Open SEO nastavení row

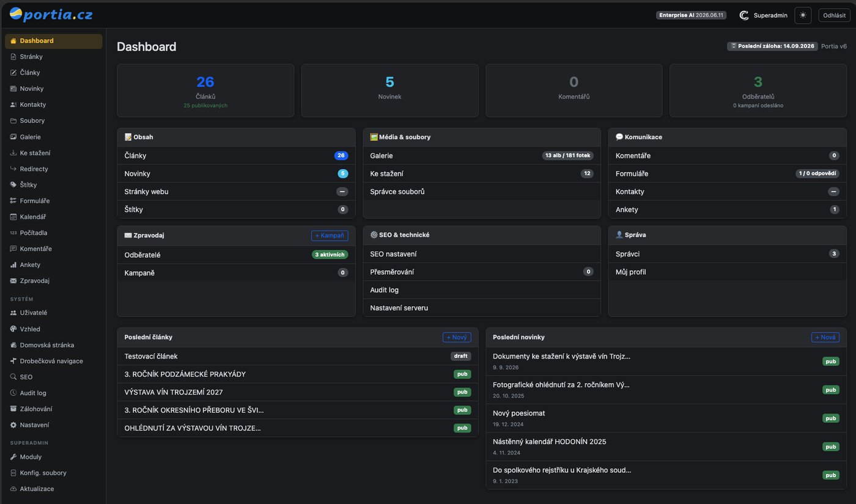(x=482, y=254)
